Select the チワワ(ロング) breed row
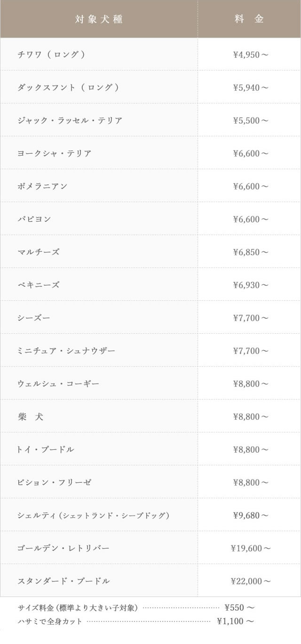 (52, 55)
